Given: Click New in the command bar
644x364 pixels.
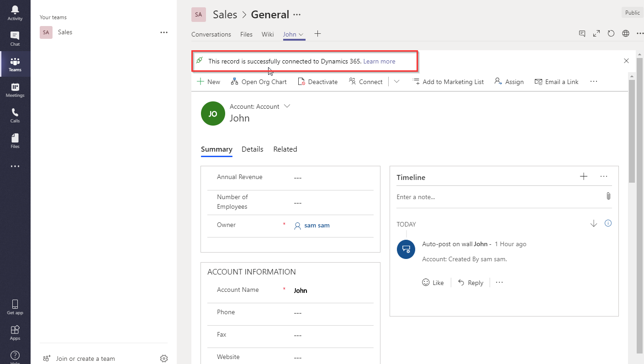Looking at the screenshot, I should pyautogui.click(x=208, y=82).
